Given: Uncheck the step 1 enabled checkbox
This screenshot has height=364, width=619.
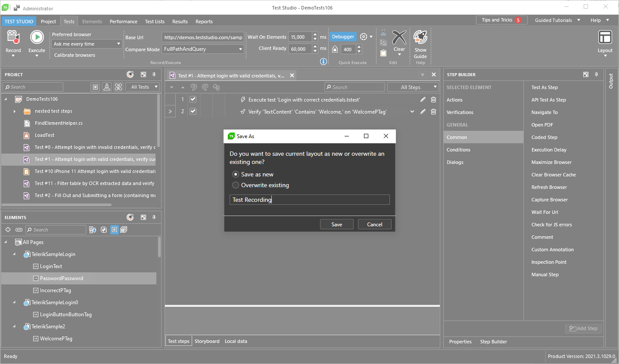Looking at the screenshot, I should tap(193, 99).
